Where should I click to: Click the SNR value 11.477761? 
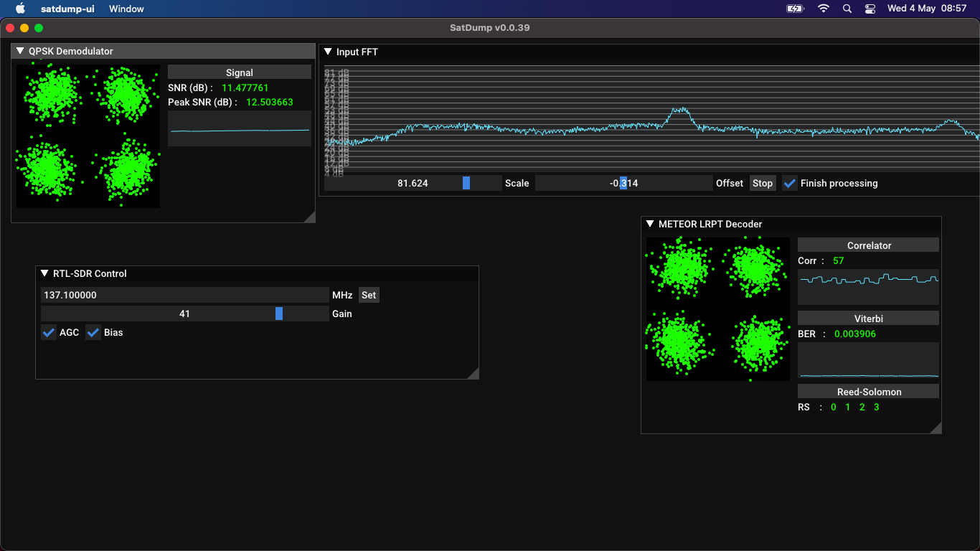(x=245, y=88)
